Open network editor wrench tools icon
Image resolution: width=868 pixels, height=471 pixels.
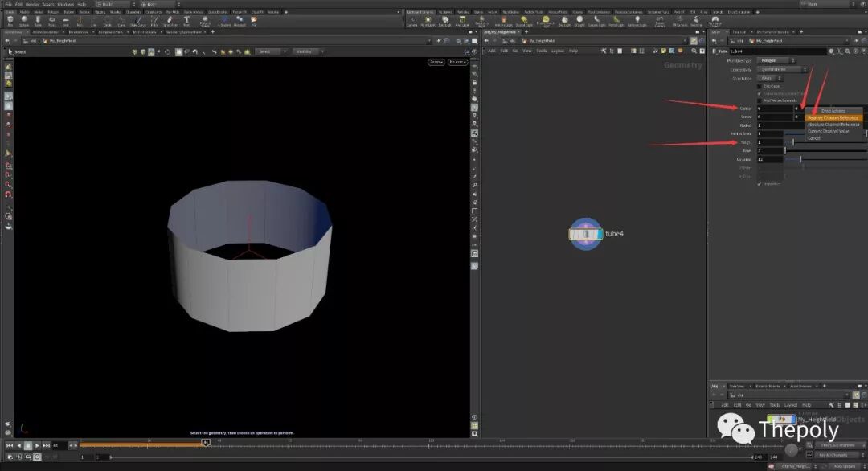[x=604, y=51]
